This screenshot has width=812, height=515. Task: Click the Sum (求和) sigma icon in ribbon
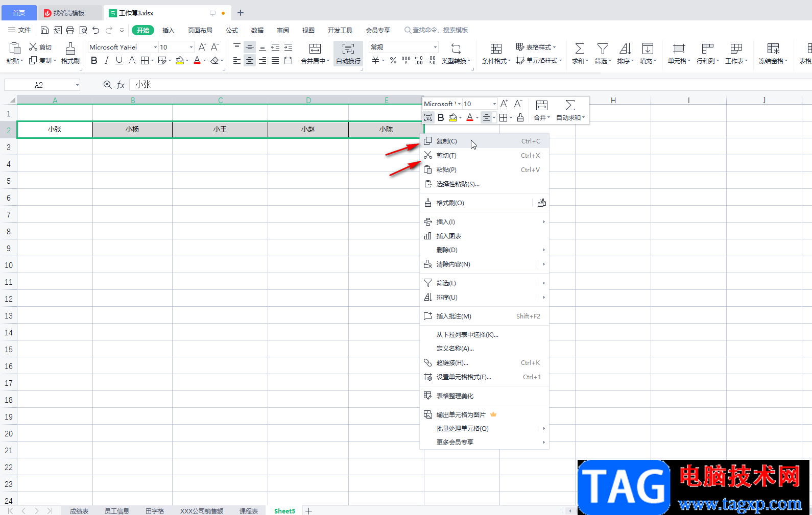point(580,48)
